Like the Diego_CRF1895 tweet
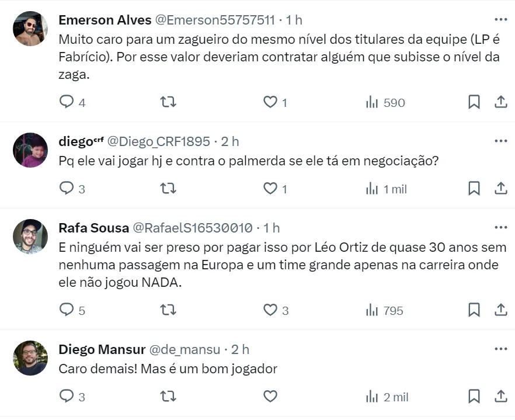This screenshot has width=515, height=420. [x=270, y=189]
